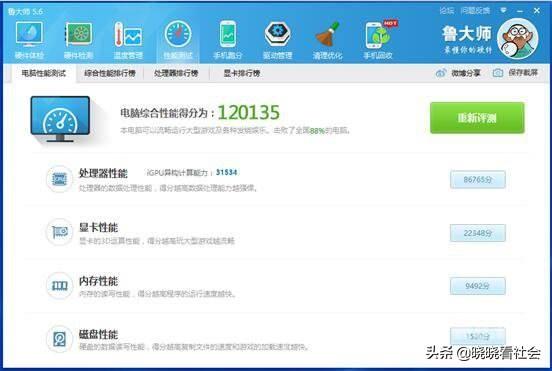Minimize the 鲁大师 window

click(520, 11)
